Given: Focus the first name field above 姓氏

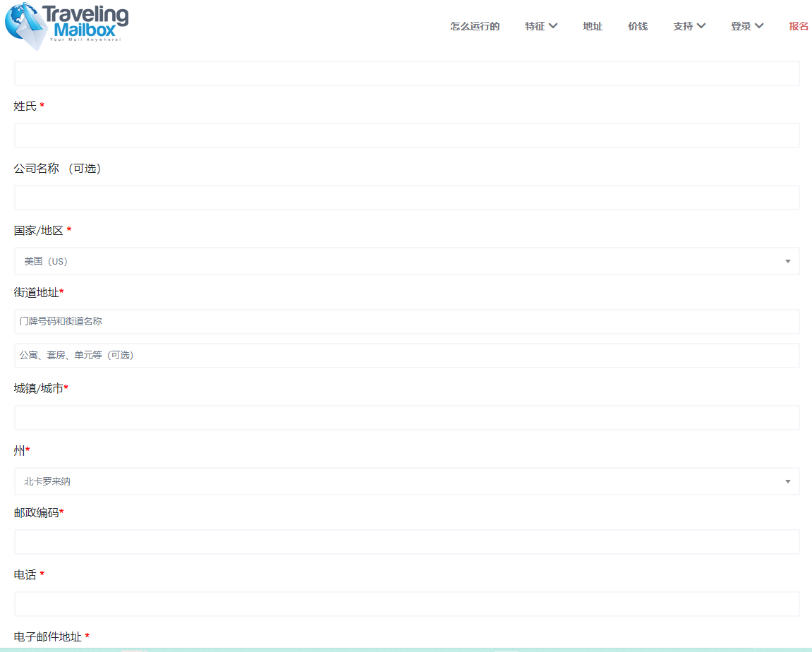Looking at the screenshot, I should pos(406,73).
